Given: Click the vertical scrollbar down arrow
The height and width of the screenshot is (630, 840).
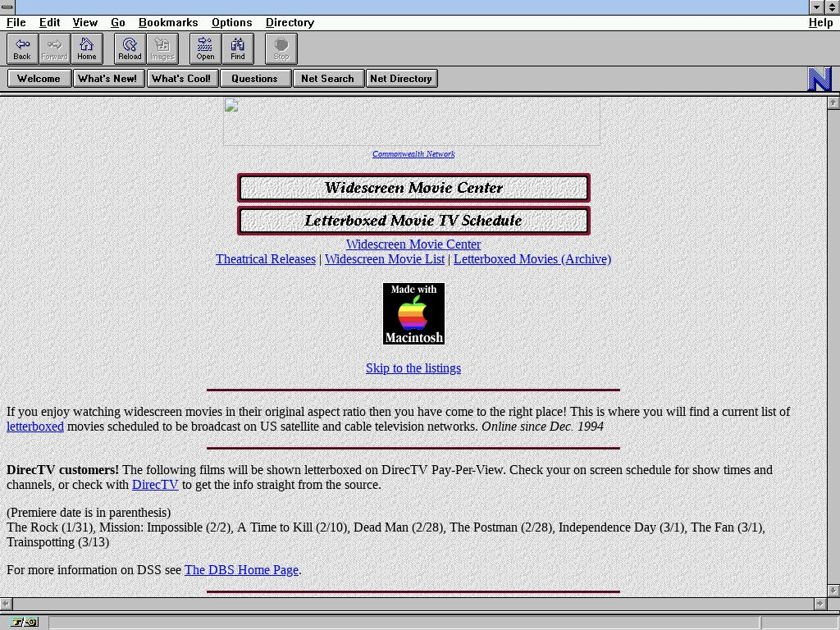Looking at the screenshot, I should click(x=833, y=590).
